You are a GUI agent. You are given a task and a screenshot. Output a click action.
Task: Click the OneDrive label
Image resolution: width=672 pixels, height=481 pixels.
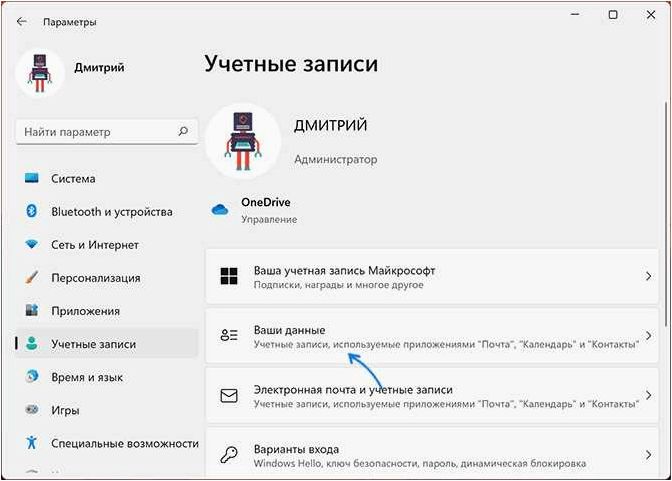[x=266, y=202]
